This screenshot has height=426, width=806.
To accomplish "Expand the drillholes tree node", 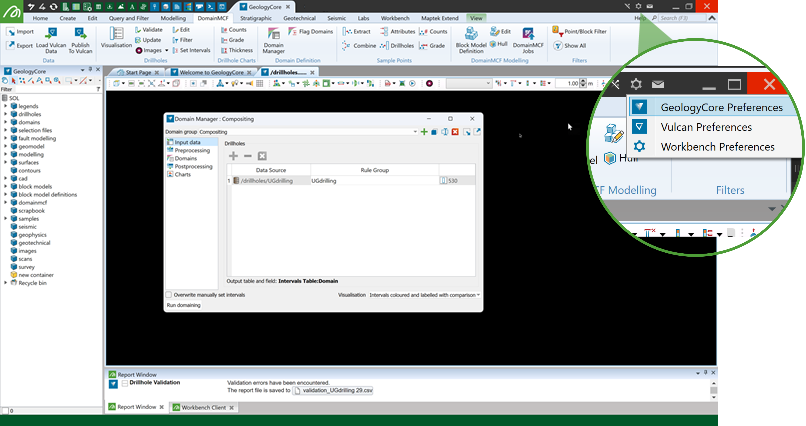I will (x=6, y=115).
